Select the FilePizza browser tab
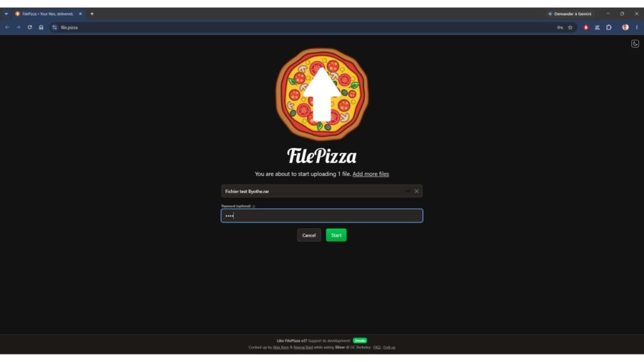Image resolution: width=644 pixels, height=362 pixels. [x=48, y=14]
